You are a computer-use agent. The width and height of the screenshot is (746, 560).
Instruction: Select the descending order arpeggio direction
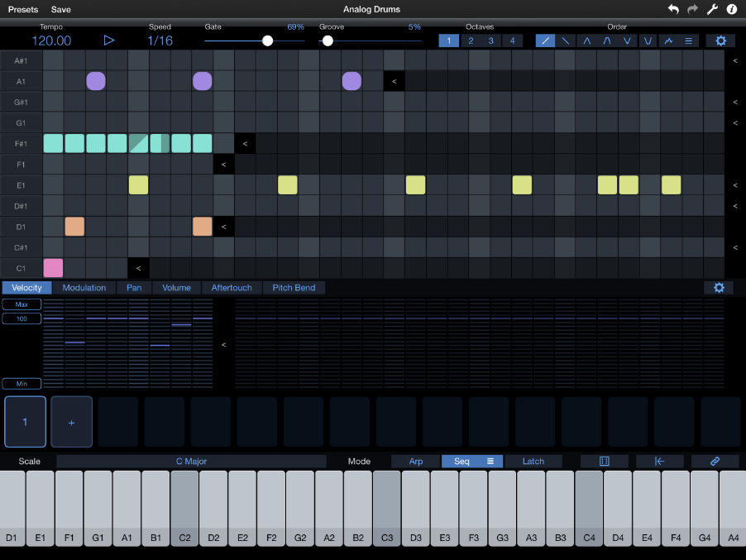click(x=566, y=40)
